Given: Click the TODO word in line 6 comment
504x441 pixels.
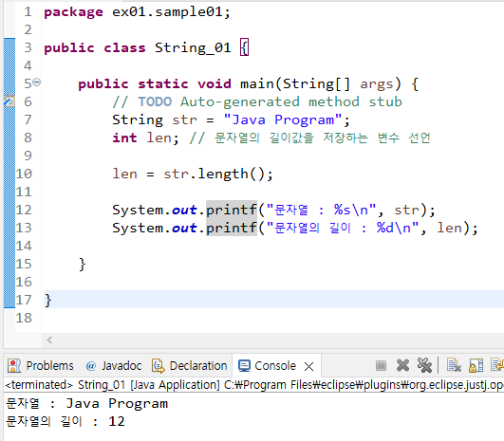Looking at the screenshot, I should pyautogui.click(x=155, y=101).
